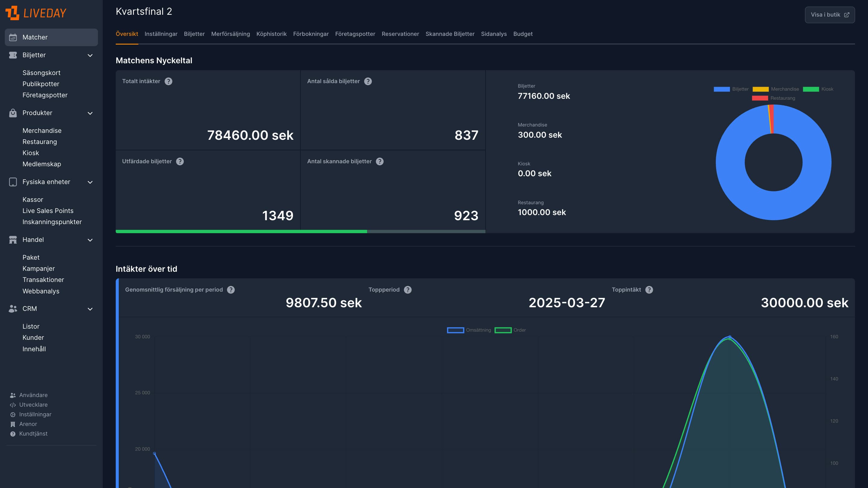868x488 pixels.
Task: Open the Utvecklare code icon
Action: click(x=12, y=405)
